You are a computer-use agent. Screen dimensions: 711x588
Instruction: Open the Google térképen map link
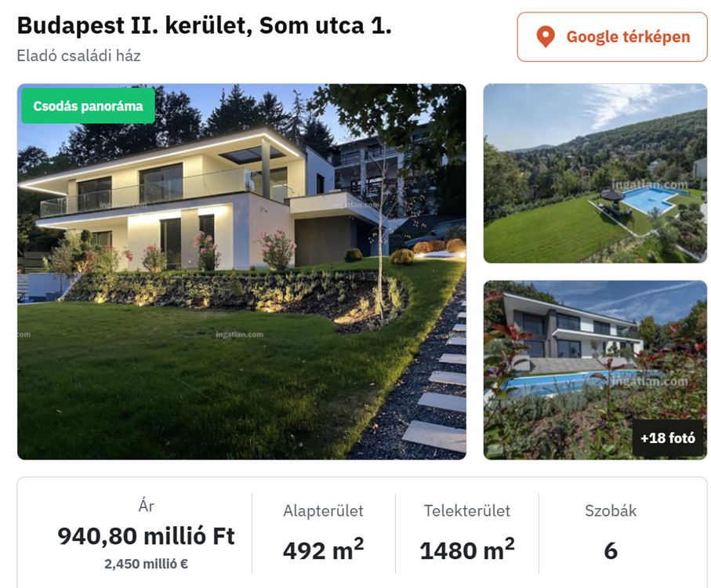[611, 37]
